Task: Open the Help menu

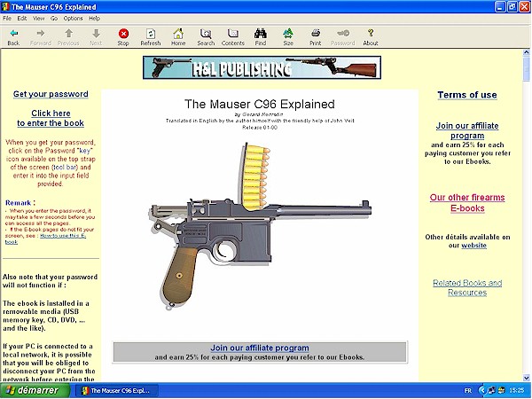Action: tap(94, 19)
